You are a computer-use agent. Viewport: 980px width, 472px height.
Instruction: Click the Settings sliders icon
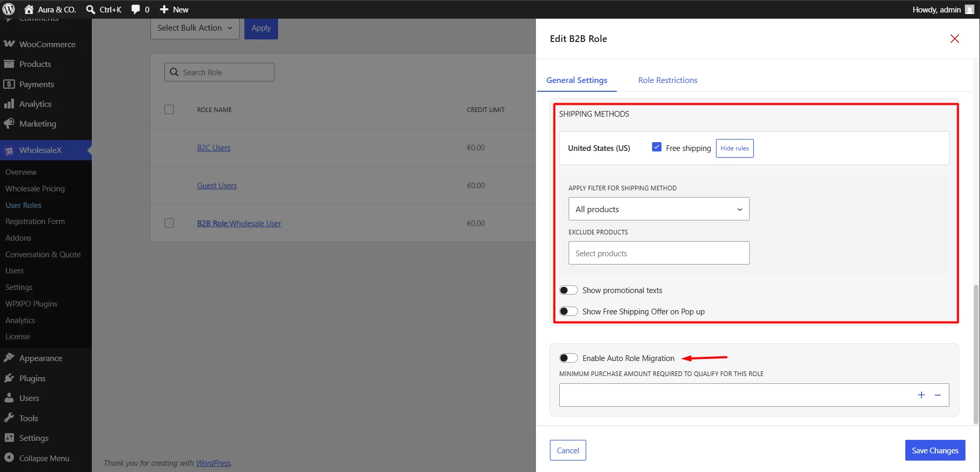pyautogui.click(x=9, y=438)
